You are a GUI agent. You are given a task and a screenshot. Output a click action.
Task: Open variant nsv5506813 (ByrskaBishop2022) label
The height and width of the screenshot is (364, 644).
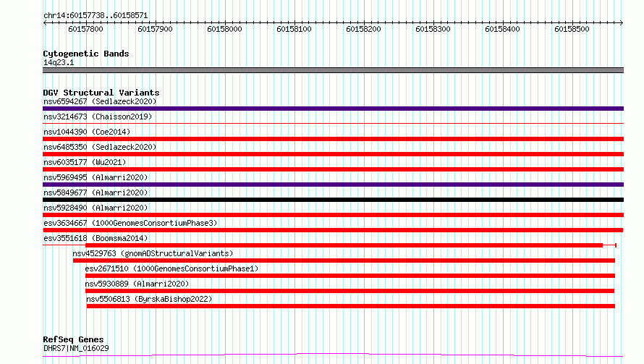coord(149,299)
